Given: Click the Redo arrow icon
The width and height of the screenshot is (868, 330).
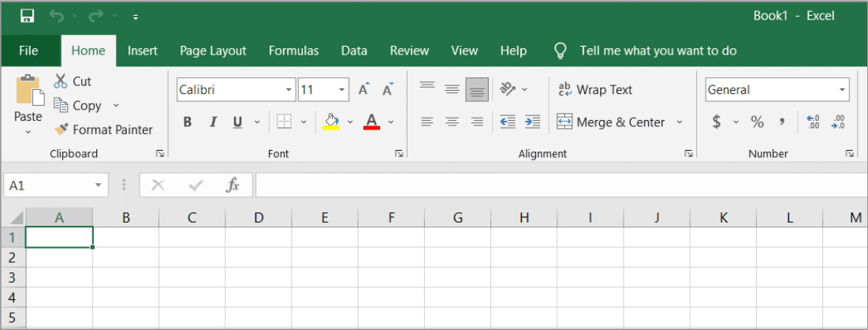Looking at the screenshot, I should pos(95,16).
